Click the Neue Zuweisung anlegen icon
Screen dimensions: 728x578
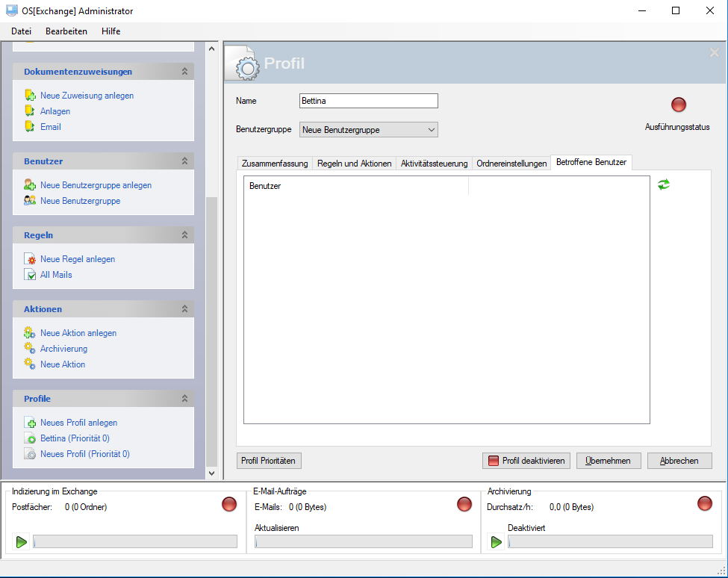[x=30, y=96]
